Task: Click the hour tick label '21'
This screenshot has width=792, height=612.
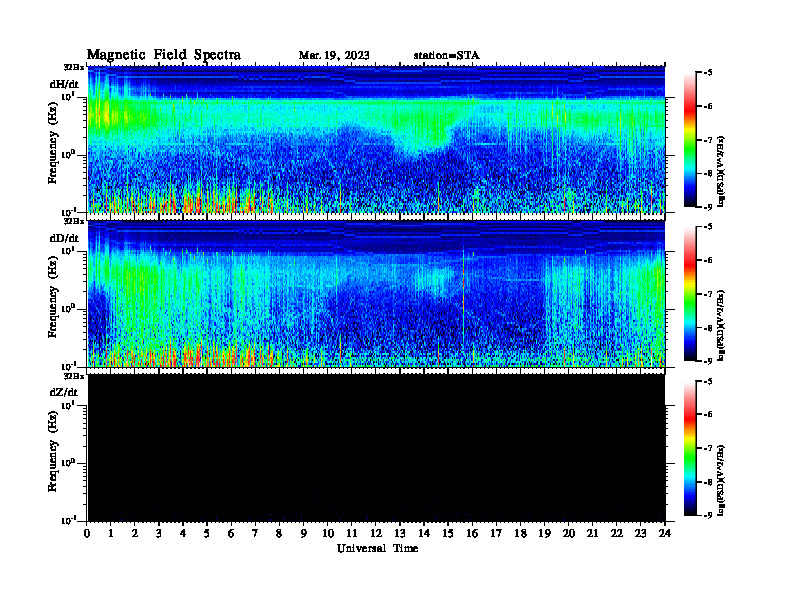Action: coord(592,533)
